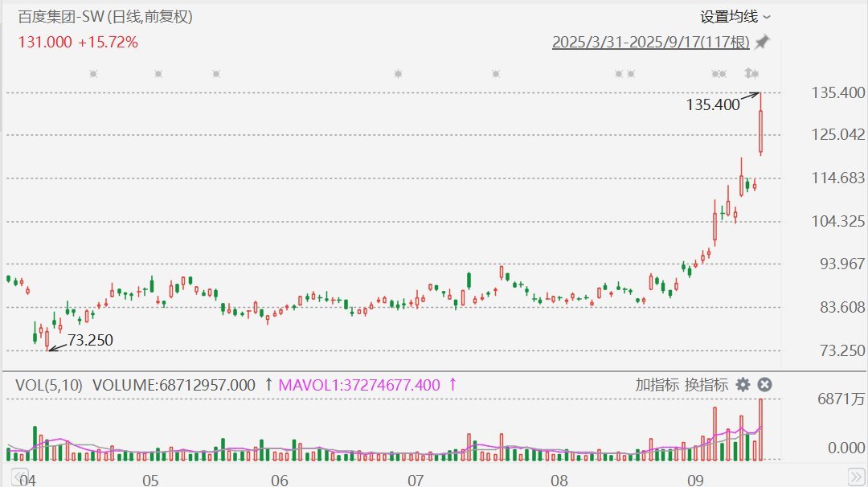Close the VOL indicator panel

point(765,385)
